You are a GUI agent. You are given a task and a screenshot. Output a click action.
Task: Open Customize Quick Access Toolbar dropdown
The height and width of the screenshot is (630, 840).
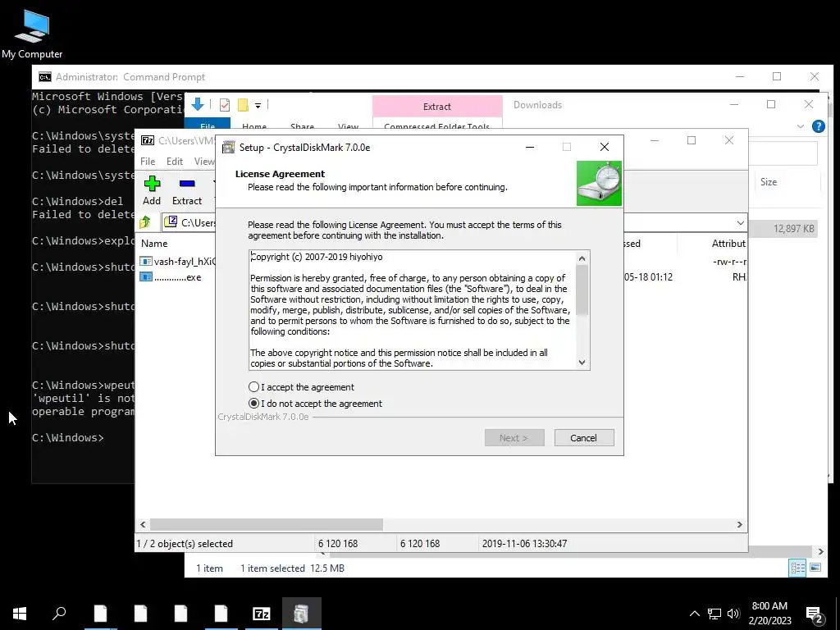pyautogui.click(x=258, y=106)
